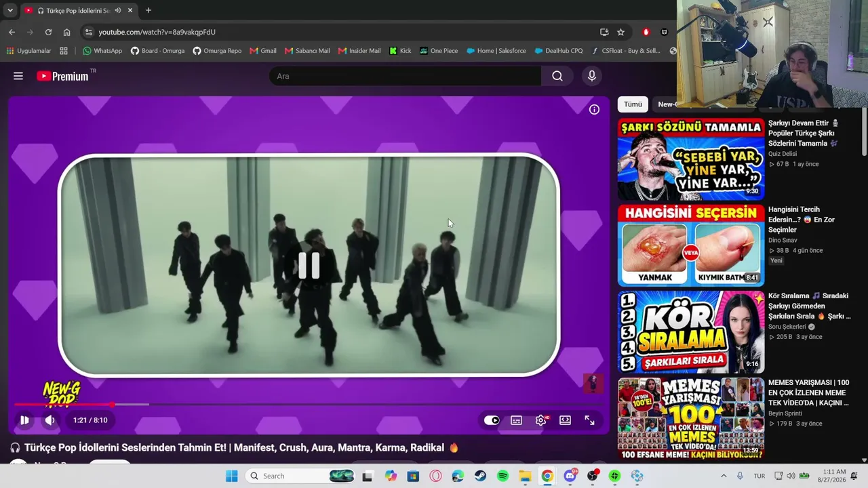Open the 'Home | Salesforce' bookmark

coord(496,51)
